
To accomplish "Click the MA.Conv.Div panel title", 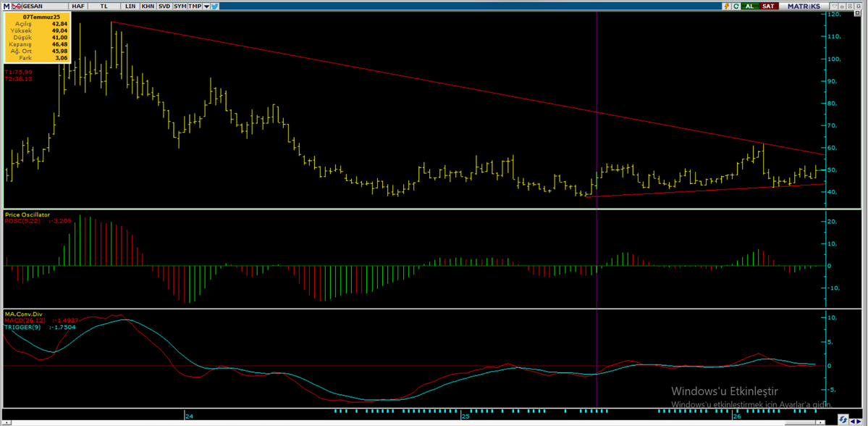I will click(23, 314).
